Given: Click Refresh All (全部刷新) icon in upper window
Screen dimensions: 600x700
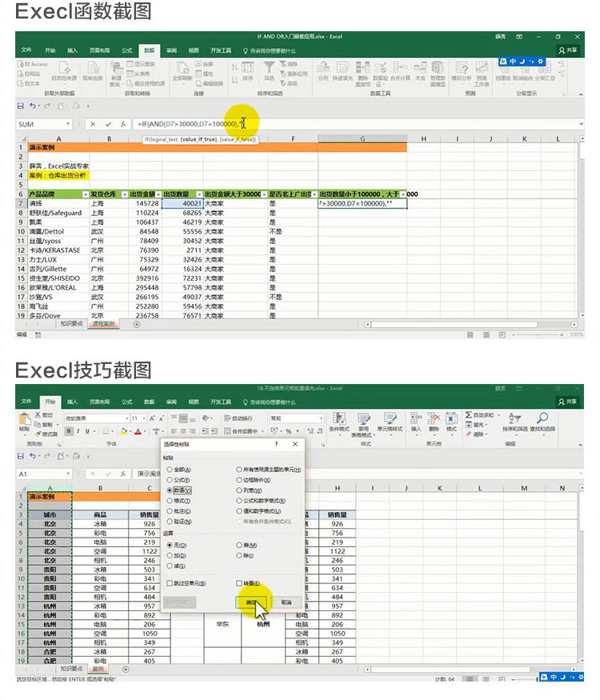Looking at the screenshot, I should (182, 68).
